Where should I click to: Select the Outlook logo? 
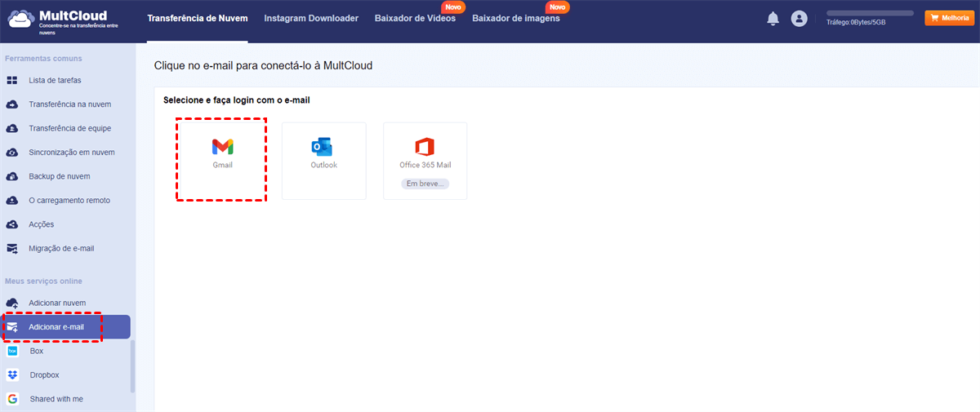pos(322,147)
